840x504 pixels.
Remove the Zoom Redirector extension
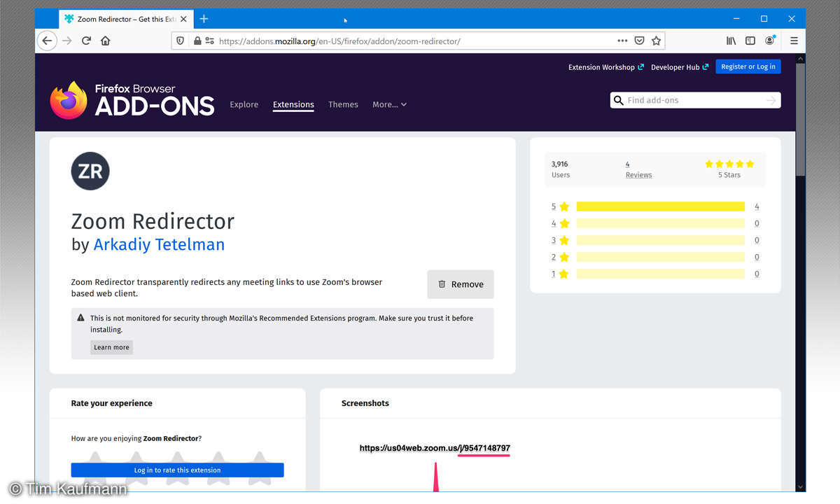(x=460, y=284)
